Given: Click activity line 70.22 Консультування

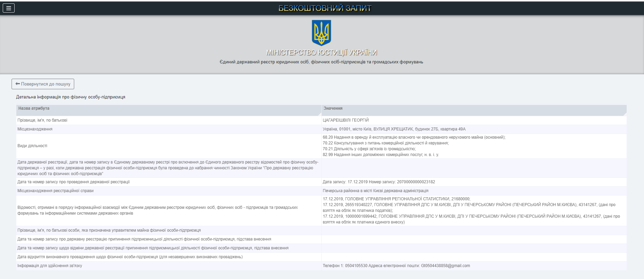Looking at the screenshot, I should click(385, 143).
